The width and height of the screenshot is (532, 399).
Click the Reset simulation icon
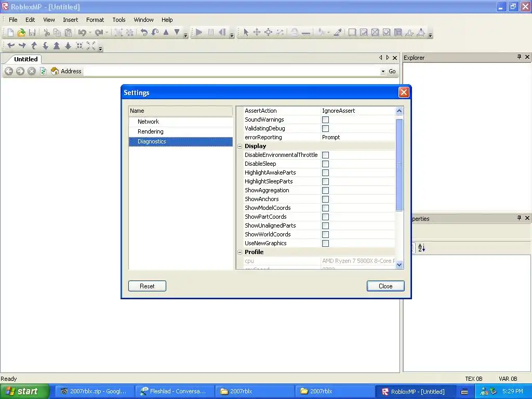click(222, 32)
